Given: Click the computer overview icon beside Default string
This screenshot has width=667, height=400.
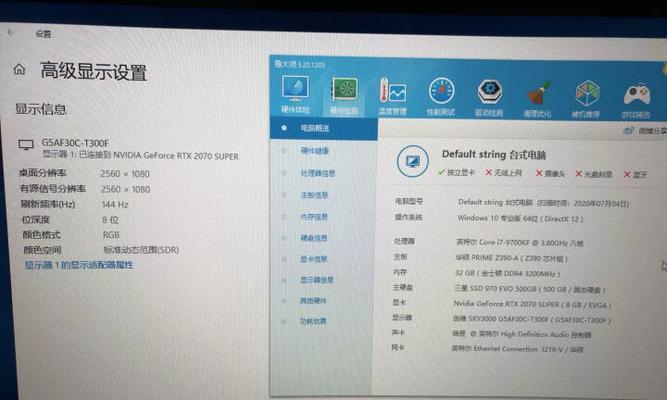Looking at the screenshot, I should [x=412, y=162].
